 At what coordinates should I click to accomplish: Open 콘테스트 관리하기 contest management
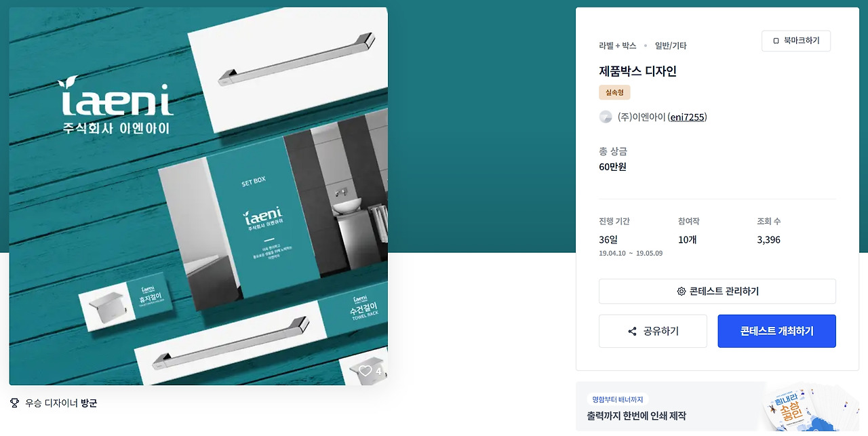click(x=717, y=292)
